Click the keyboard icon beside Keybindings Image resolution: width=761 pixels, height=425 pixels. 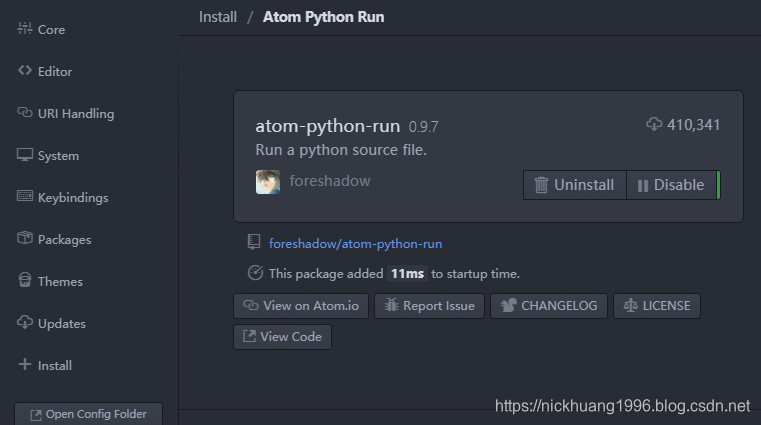coord(25,196)
